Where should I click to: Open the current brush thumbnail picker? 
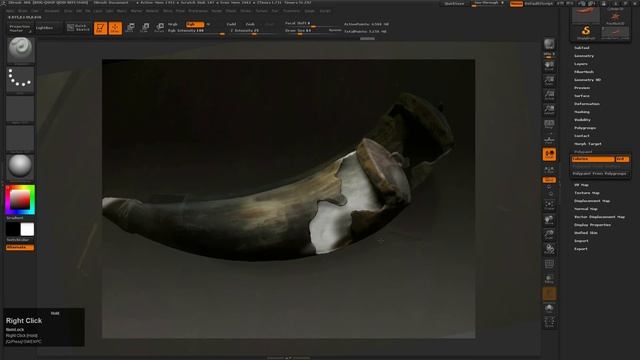coord(20,50)
